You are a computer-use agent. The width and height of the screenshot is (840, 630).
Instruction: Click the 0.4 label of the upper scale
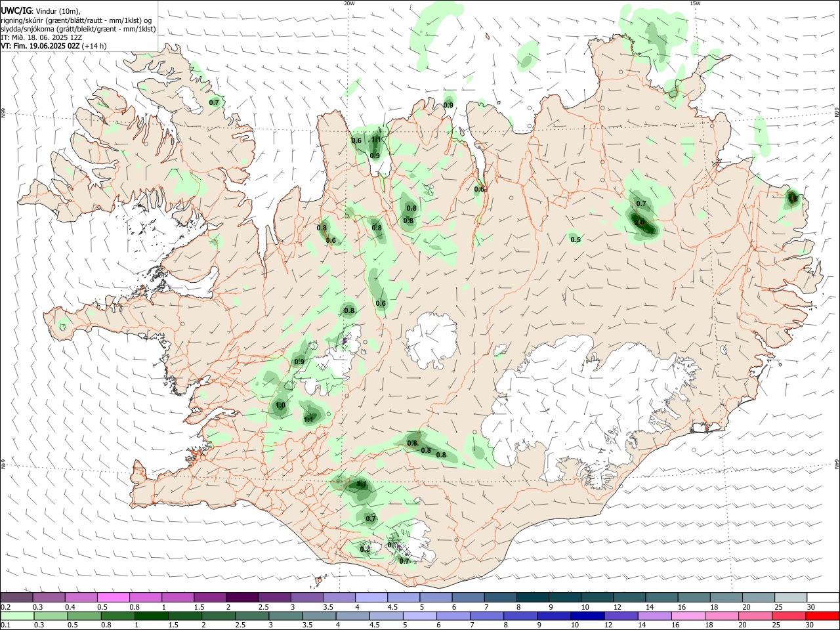click(x=70, y=607)
